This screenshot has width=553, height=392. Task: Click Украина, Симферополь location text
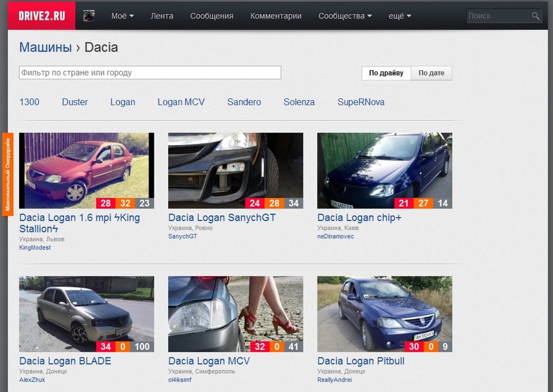202,371
